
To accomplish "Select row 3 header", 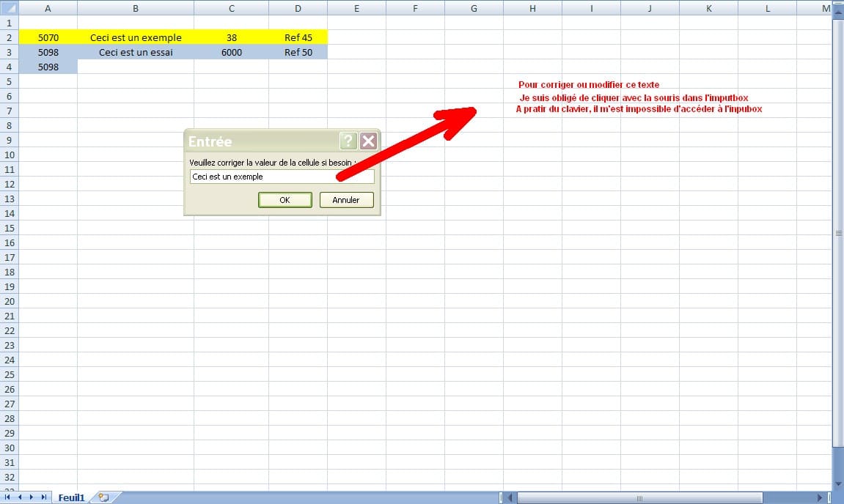I will (9, 52).
